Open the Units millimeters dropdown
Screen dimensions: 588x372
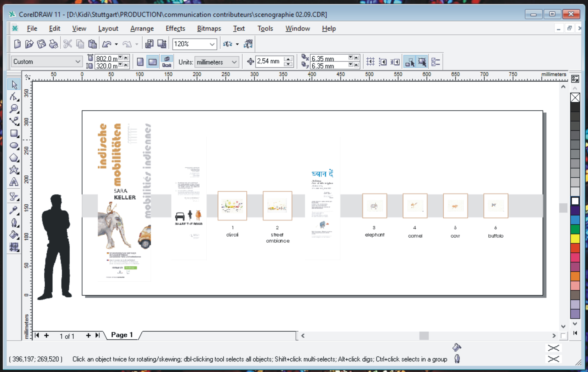(234, 62)
